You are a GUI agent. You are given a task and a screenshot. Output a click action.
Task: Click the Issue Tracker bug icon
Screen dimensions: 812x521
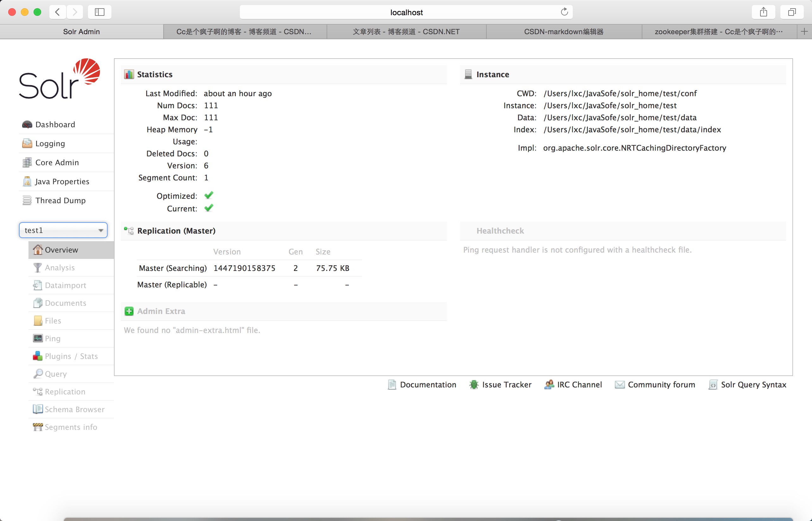click(x=474, y=385)
